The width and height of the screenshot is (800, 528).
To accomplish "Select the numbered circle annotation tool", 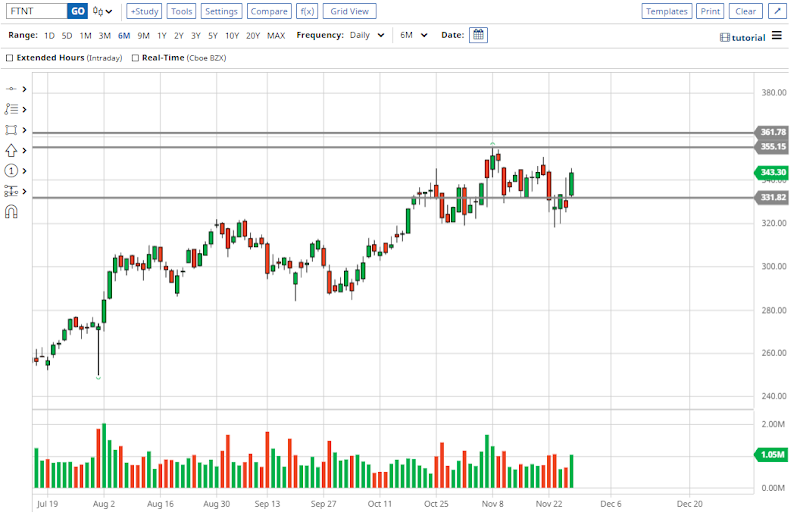I will point(12,171).
